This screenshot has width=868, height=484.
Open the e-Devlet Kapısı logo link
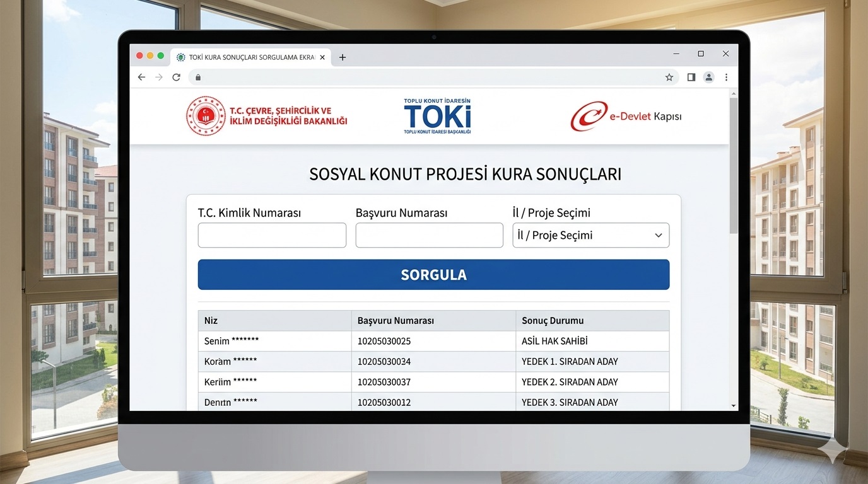point(626,116)
